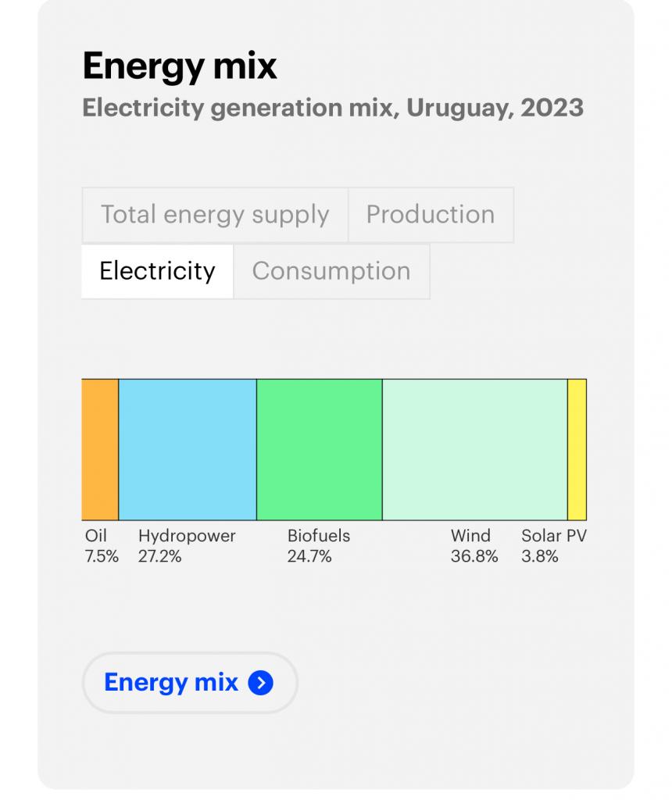Image resolution: width=672 pixels, height=800 pixels.
Task: Click the Energy mix card heading
Action: pyautogui.click(x=180, y=66)
